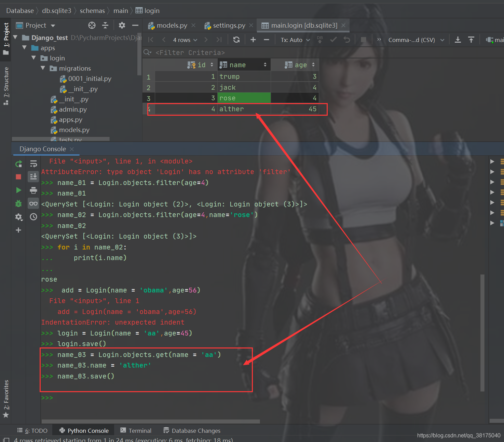Image resolution: width=504 pixels, height=442 pixels.
Task: Open console history clock icon
Action: [x=33, y=217]
